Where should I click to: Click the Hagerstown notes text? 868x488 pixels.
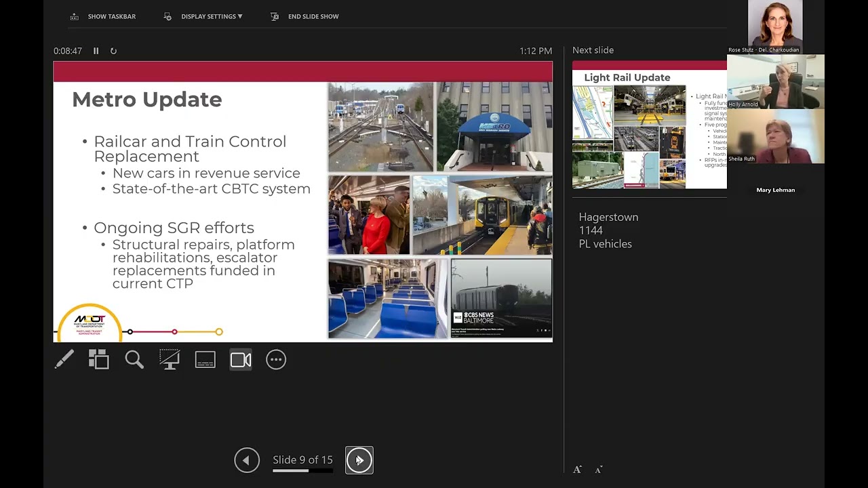(x=608, y=217)
